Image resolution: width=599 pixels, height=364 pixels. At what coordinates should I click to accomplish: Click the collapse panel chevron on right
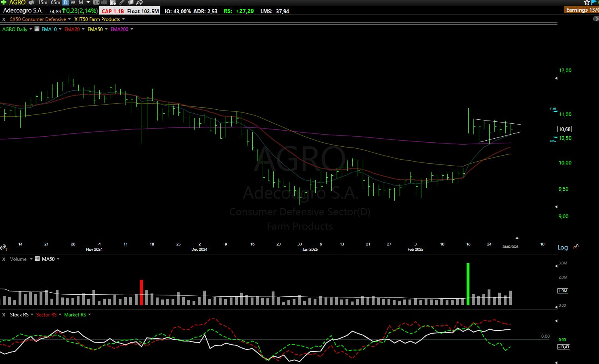pyautogui.click(x=596, y=19)
